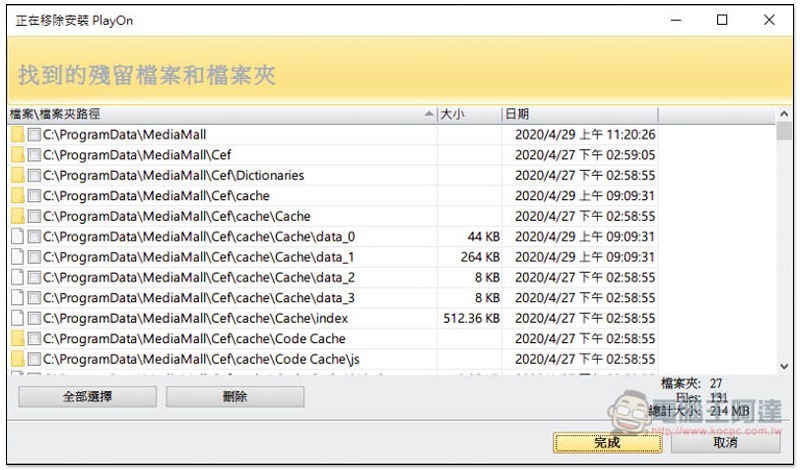Click folder icon of Cef\Dictionaries row
Screen dimensions: 800x470
pos(17,176)
